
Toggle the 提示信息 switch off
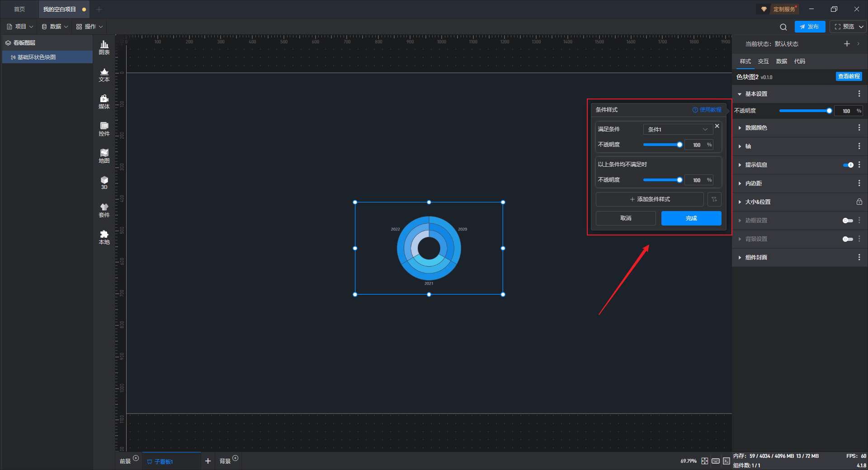pos(848,165)
